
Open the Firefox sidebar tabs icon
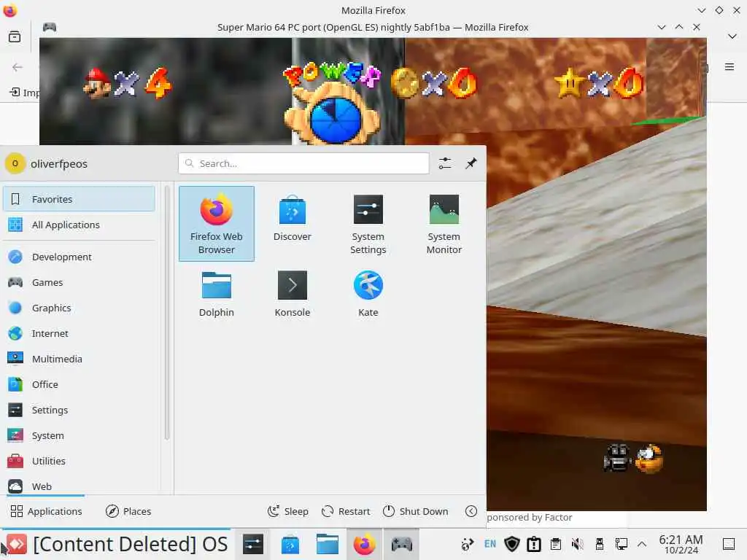point(15,36)
